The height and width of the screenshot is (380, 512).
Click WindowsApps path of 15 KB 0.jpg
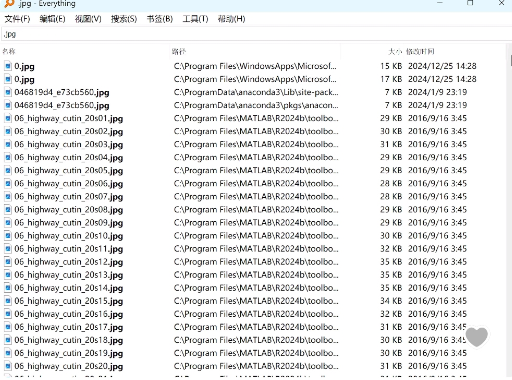click(x=255, y=66)
